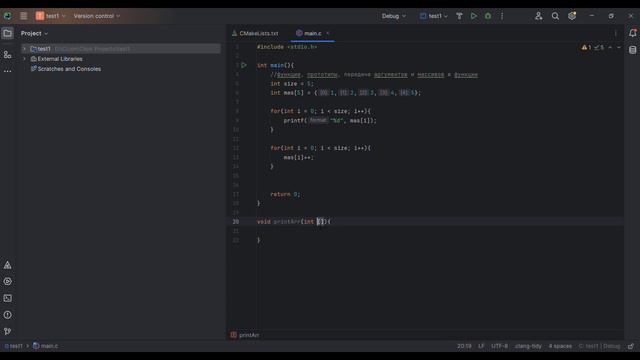The width and height of the screenshot is (640, 360).
Task: Open the IDE settings gear icon
Action: coord(572,16)
